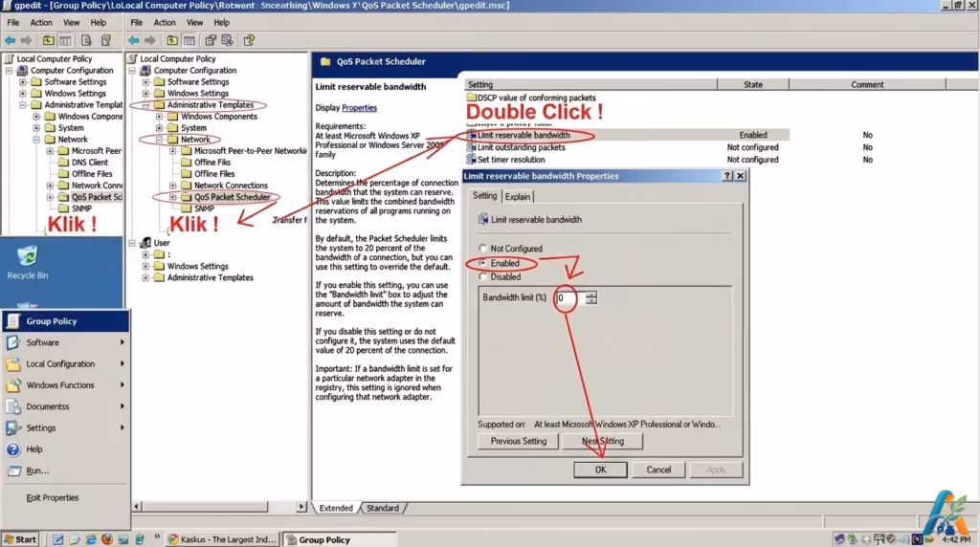Select the Extended view tab
Image resolution: width=980 pixels, height=547 pixels.
click(336, 509)
